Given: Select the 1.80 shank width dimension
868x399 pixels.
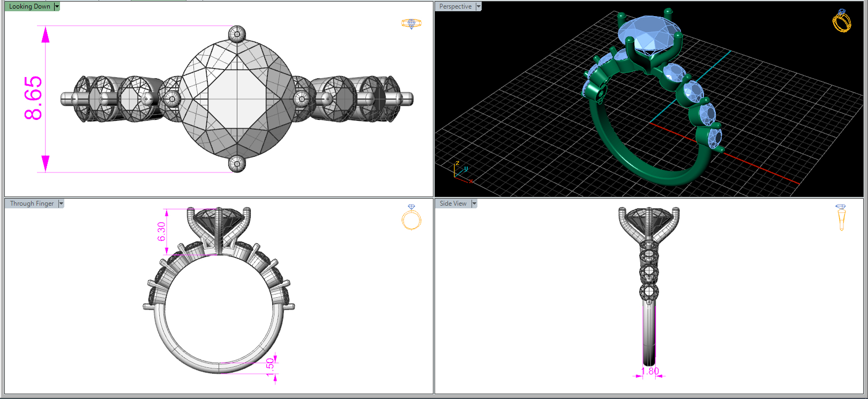Looking at the screenshot, I should click(650, 371).
